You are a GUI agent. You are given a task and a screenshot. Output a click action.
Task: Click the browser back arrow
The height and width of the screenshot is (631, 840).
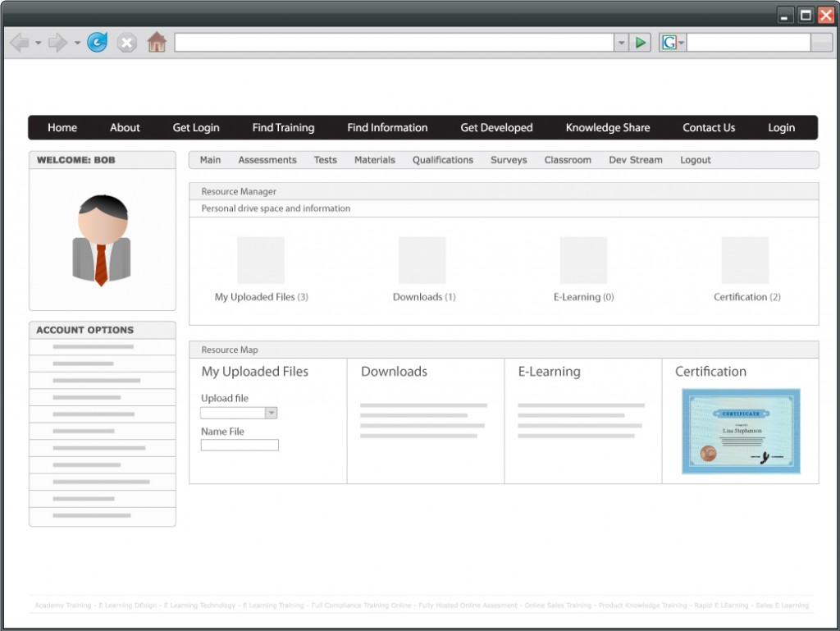[20, 43]
